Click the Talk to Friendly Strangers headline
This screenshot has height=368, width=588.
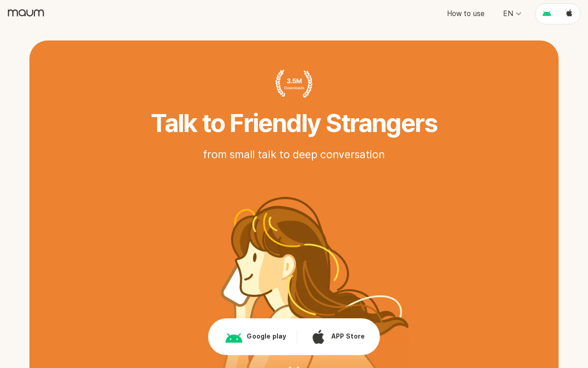[294, 123]
